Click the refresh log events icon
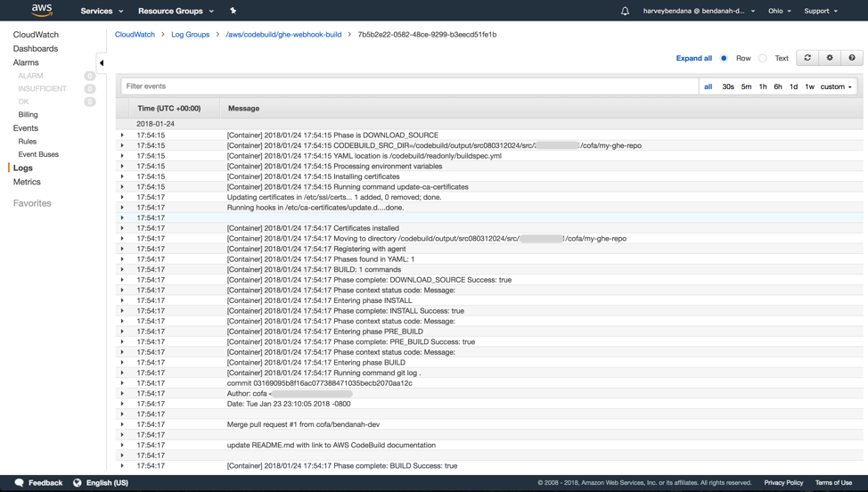Image resolution: width=868 pixels, height=492 pixels. [x=807, y=58]
